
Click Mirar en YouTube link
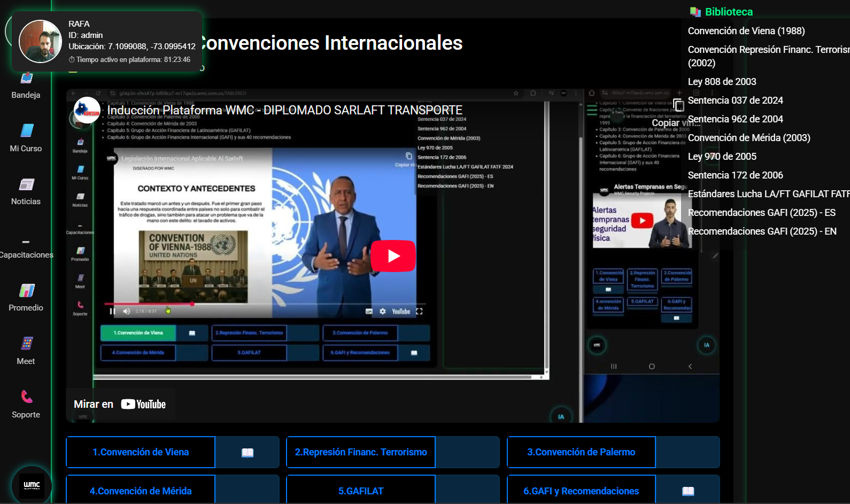[x=120, y=405]
